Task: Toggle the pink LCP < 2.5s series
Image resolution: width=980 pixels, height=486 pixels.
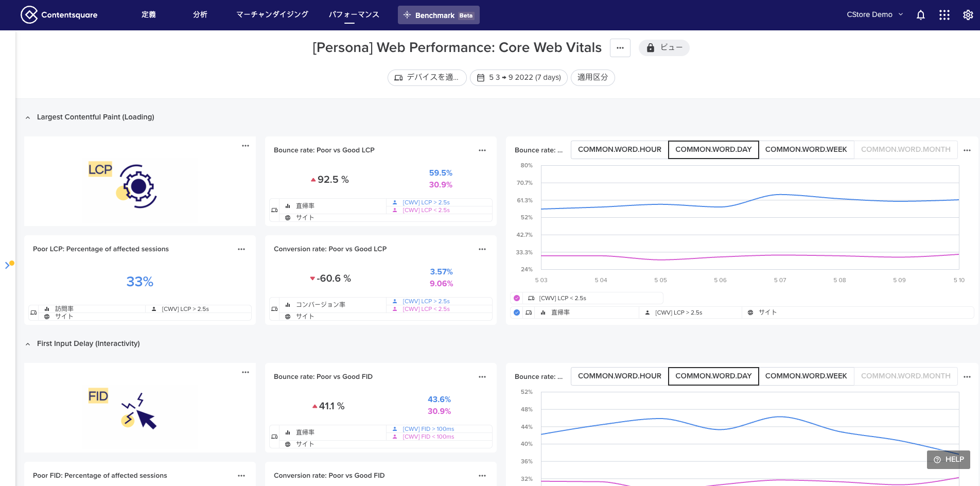Action: tap(517, 298)
